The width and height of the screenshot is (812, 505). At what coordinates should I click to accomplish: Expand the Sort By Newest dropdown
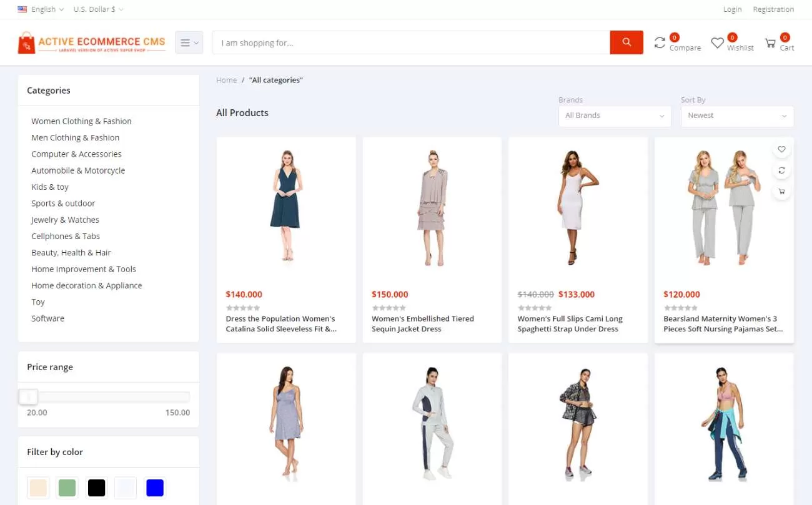click(737, 115)
